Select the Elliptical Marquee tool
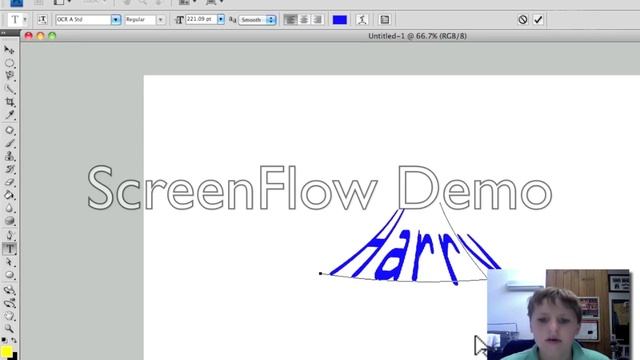This screenshot has height=360, width=640. tap(9, 63)
